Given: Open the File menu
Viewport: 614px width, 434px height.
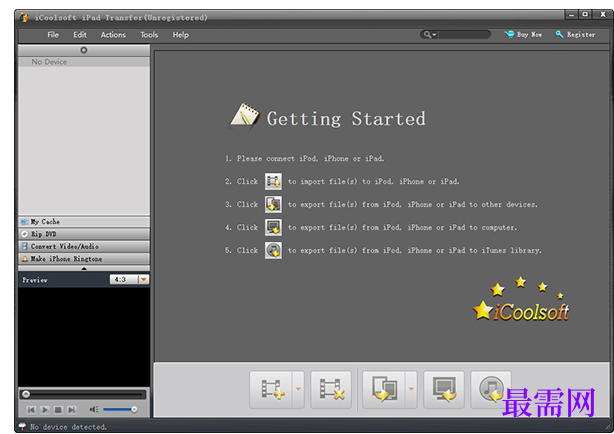Looking at the screenshot, I should 53,35.
